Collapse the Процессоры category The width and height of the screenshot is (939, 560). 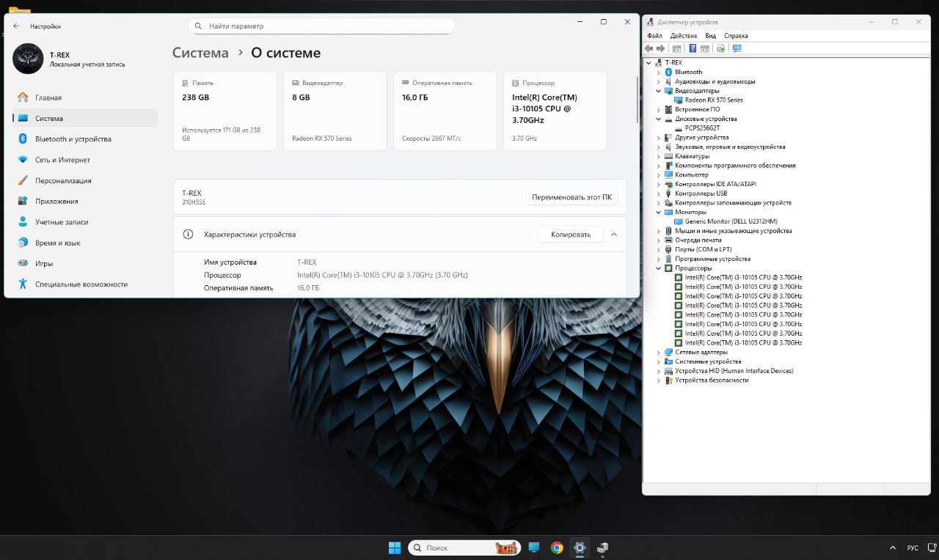coord(658,268)
